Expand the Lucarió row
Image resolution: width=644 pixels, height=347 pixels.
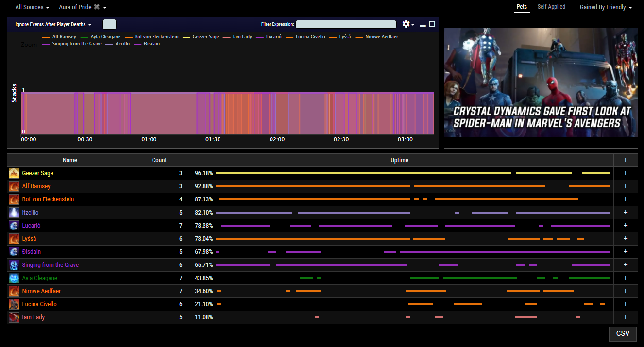[626, 226]
